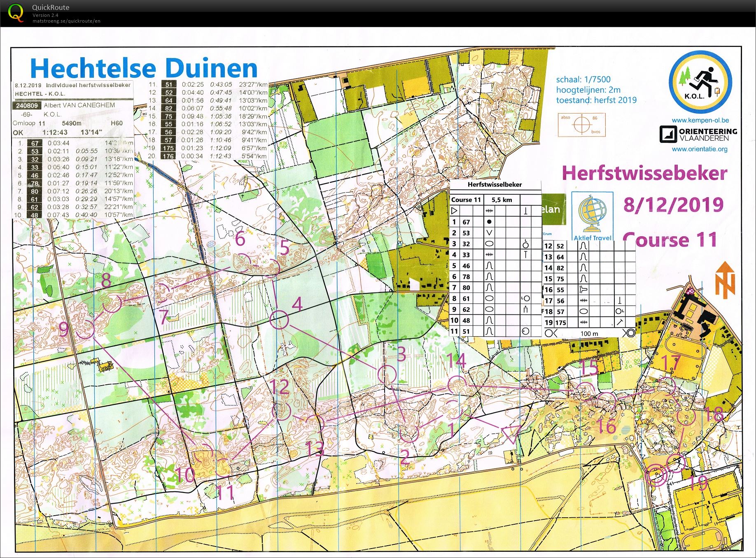
Task: Click the Hechtelse Duinen map title
Action: click(x=144, y=68)
